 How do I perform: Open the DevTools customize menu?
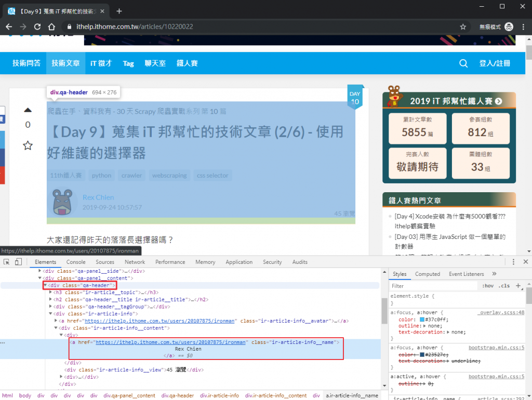point(513,262)
